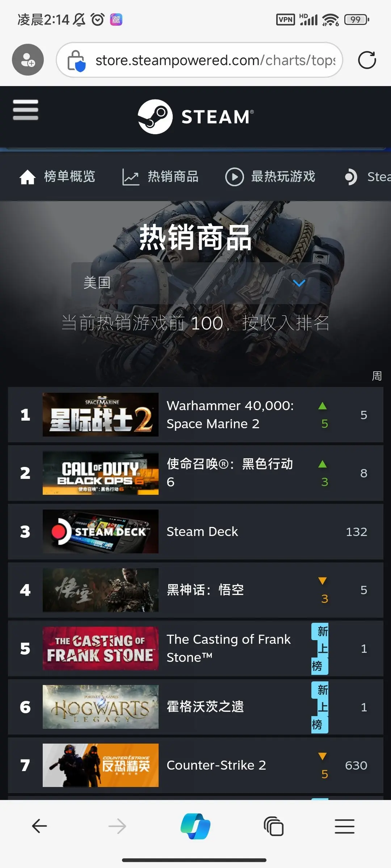Image resolution: width=391 pixels, height=868 pixels.
Task: Click the dropdown chevron beside 美国
Action: pos(299,283)
